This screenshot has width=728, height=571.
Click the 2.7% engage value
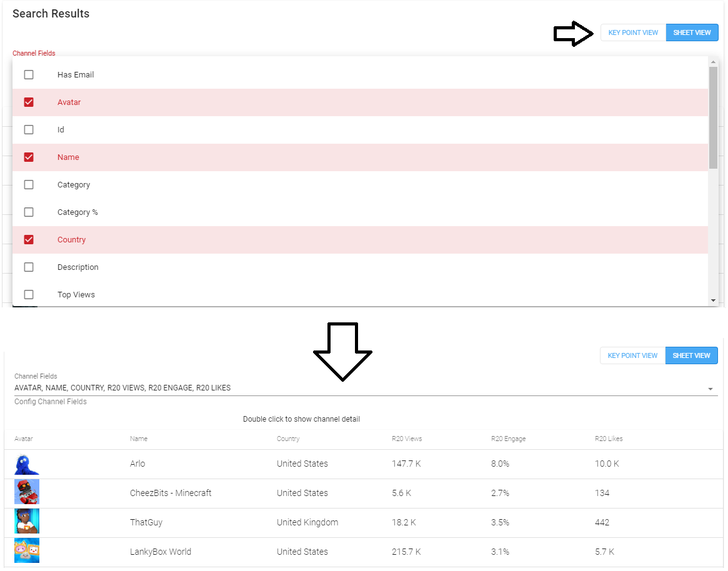pyautogui.click(x=500, y=493)
